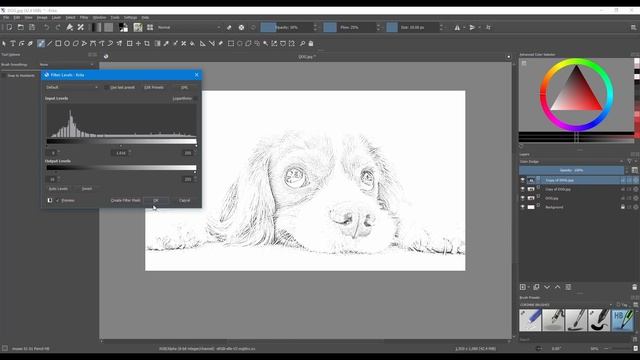Select the Line tool

(x=49, y=43)
